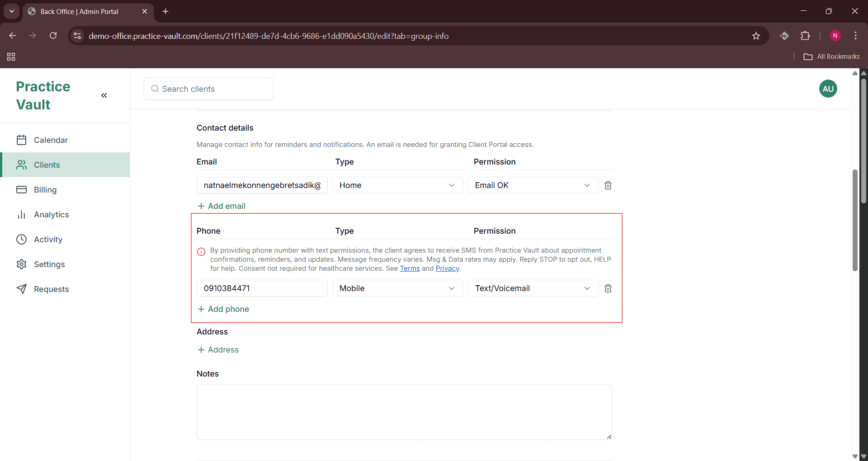Image resolution: width=868 pixels, height=461 pixels.
Task: Open the Requests section
Action: (x=52, y=289)
